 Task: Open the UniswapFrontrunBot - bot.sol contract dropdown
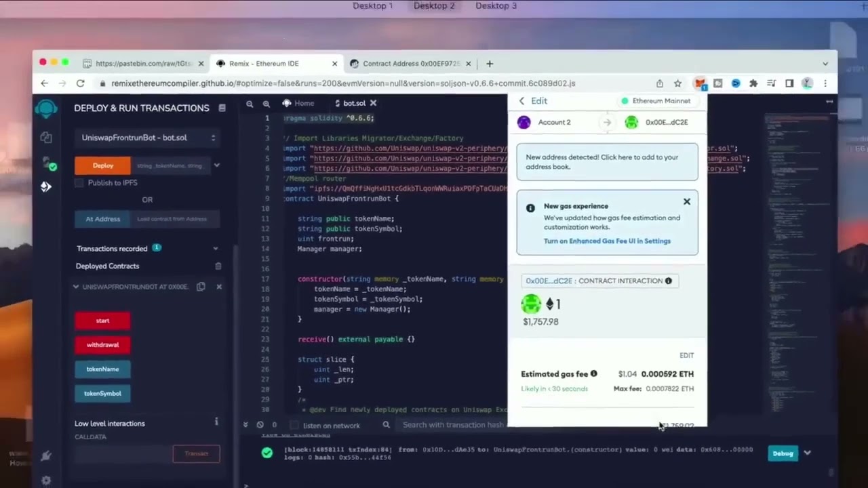(x=146, y=138)
